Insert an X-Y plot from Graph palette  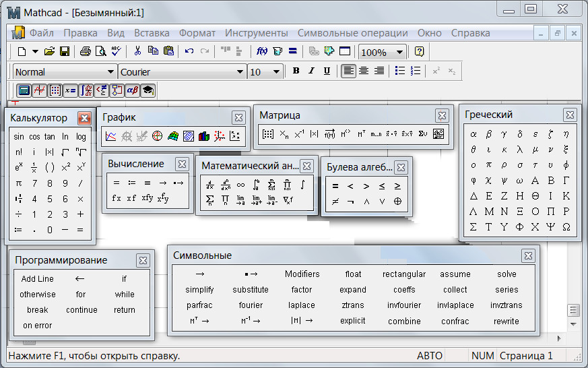coord(111,136)
